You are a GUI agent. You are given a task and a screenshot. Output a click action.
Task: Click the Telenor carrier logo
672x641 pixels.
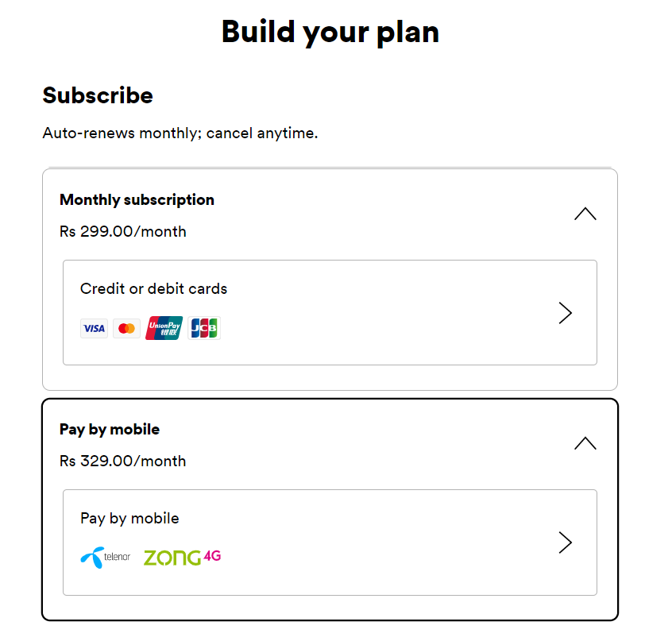pyautogui.click(x=105, y=557)
